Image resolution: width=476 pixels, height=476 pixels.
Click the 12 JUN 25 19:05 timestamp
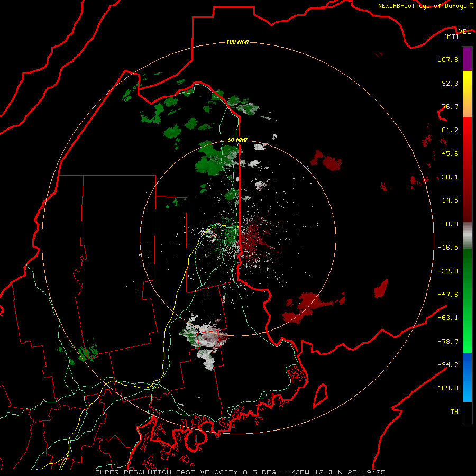click(x=349, y=472)
